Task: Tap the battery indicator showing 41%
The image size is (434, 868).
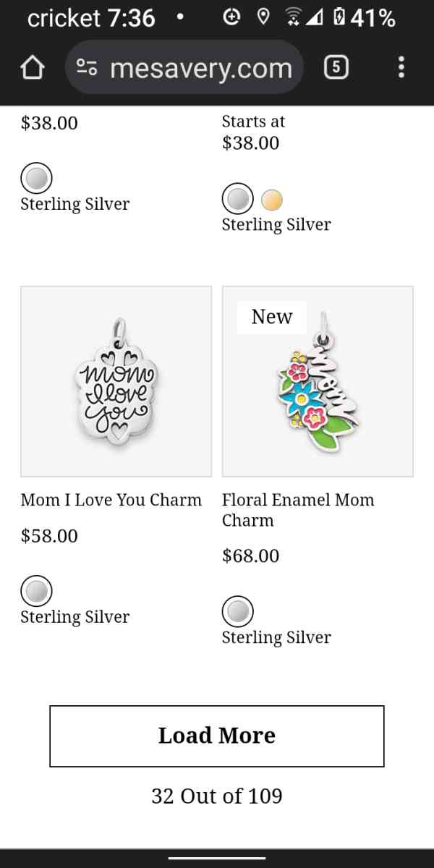Action: (x=361, y=17)
